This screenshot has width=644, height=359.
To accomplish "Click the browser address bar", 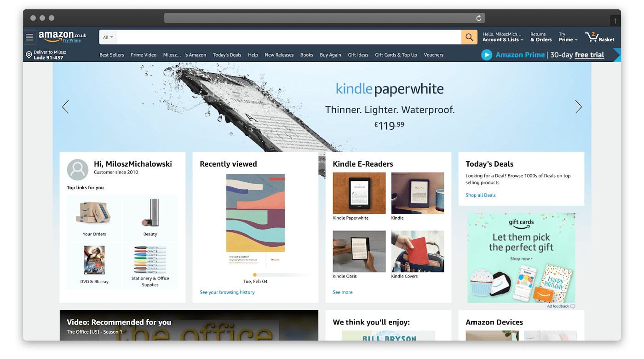I will point(324,18).
